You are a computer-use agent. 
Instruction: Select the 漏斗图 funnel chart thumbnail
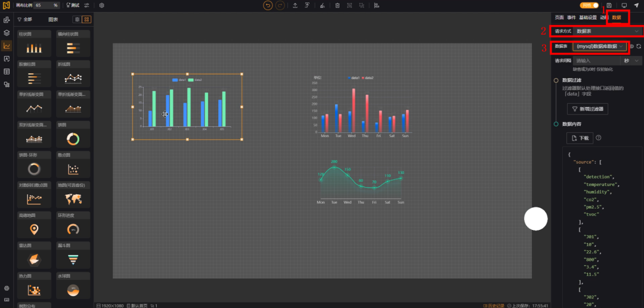tap(73, 255)
